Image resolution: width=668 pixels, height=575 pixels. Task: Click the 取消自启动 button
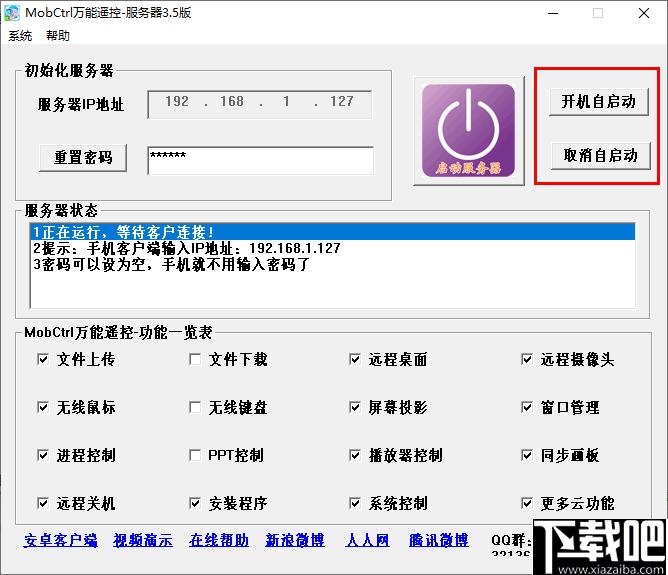point(600,155)
